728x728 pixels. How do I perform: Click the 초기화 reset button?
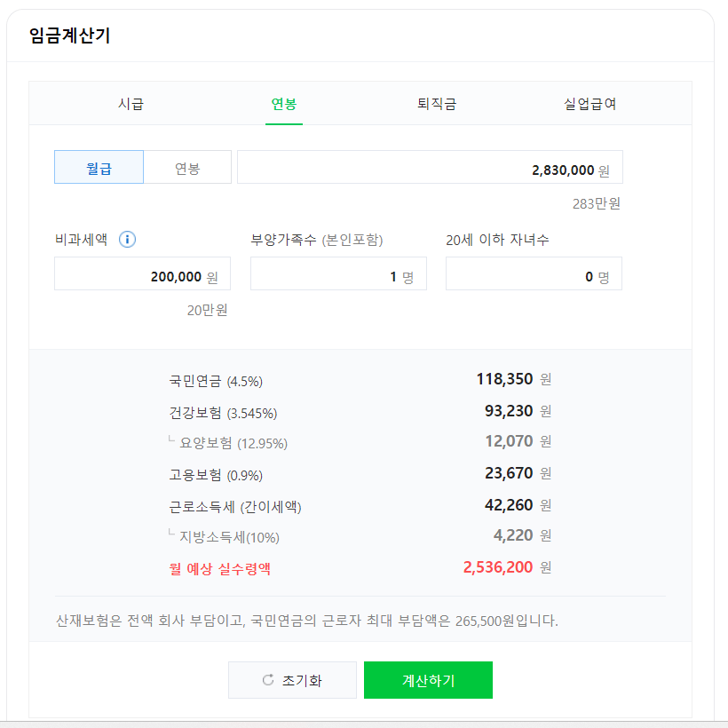(x=292, y=680)
